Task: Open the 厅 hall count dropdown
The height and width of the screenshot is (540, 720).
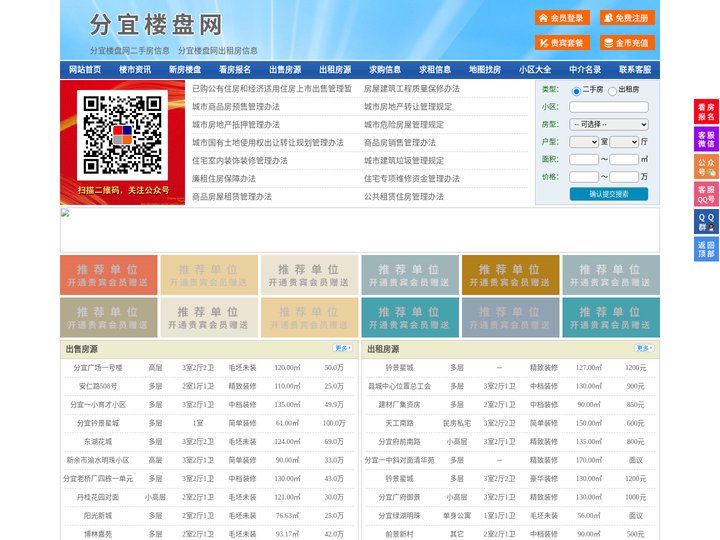Action: [x=624, y=142]
